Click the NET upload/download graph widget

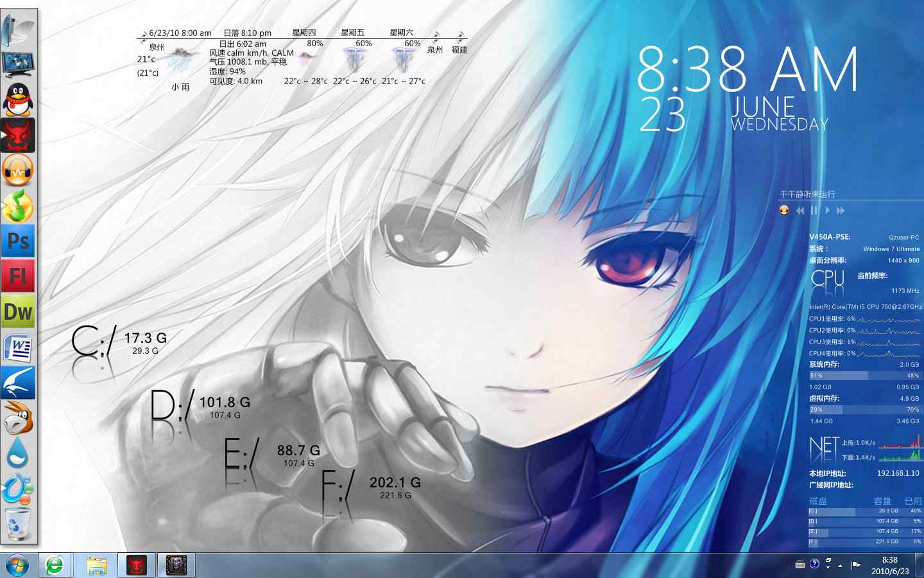tap(865, 450)
